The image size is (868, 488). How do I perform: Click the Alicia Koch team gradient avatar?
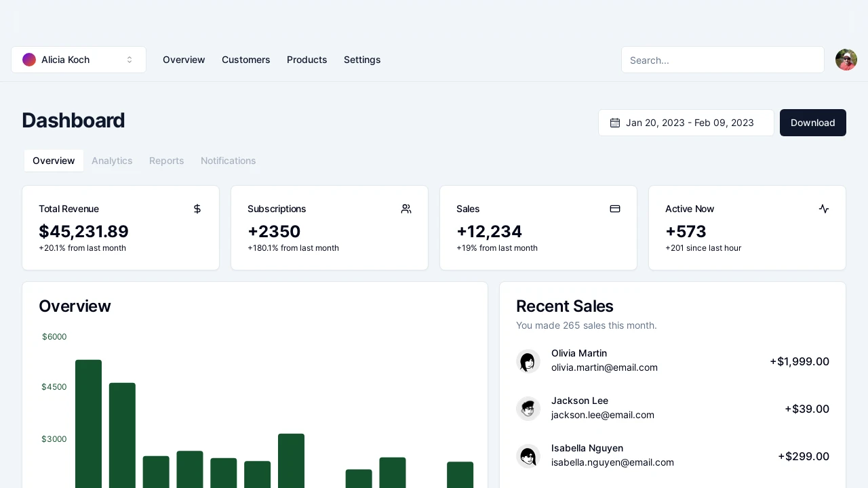[29, 60]
